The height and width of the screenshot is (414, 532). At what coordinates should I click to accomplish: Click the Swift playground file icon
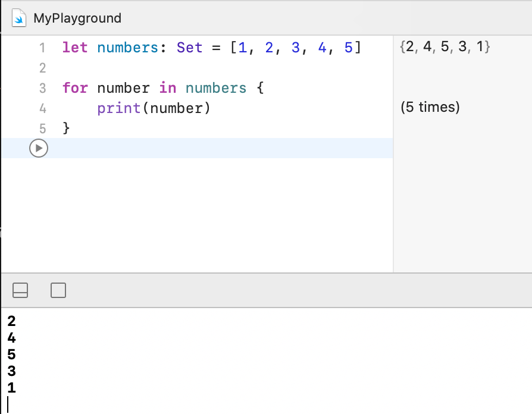click(x=20, y=18)
